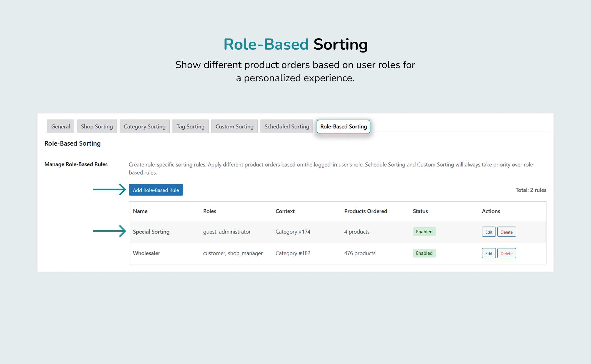Delete the Special Sorting rule
This screenshot has width=591, height=364.
[507, 232]
